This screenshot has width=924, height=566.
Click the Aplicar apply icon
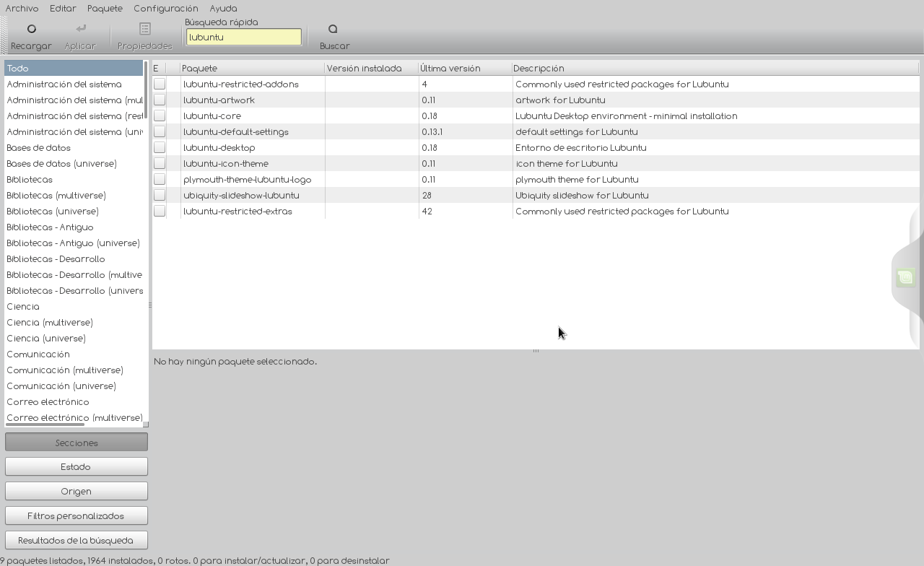tap(81, 28)
